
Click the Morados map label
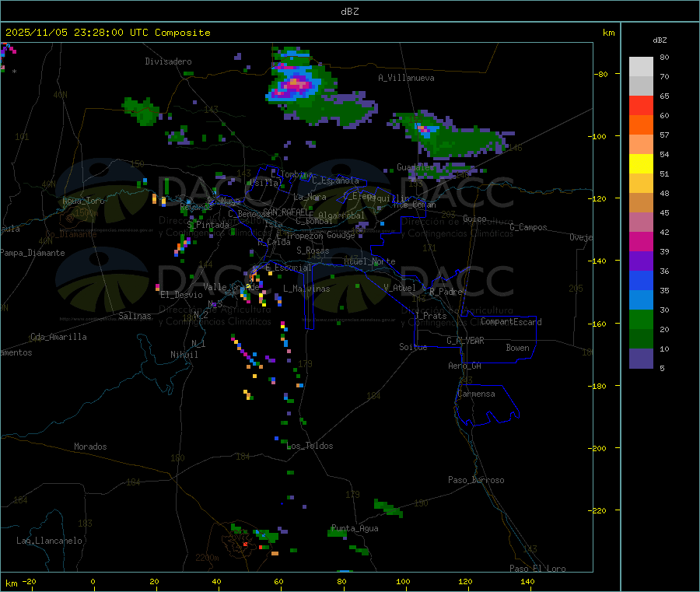91,447
